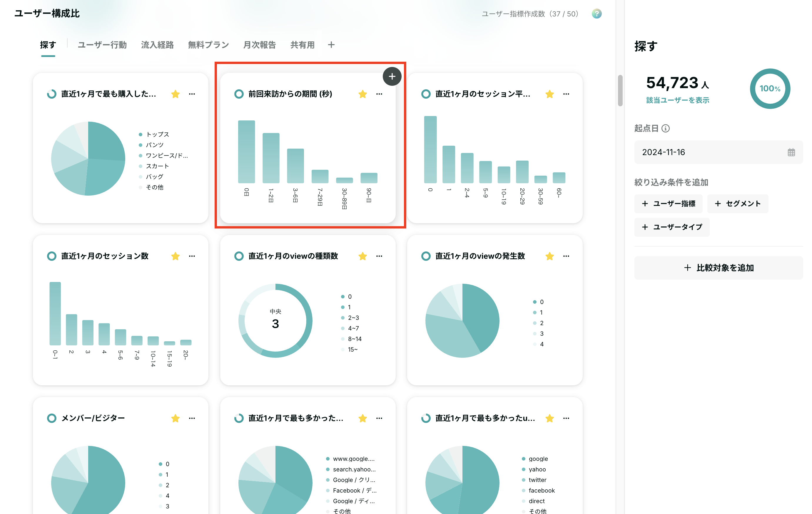
Task: Click the 0日 bar in 前回来訪からの期間 chart
Action: (x=246, y=152)
